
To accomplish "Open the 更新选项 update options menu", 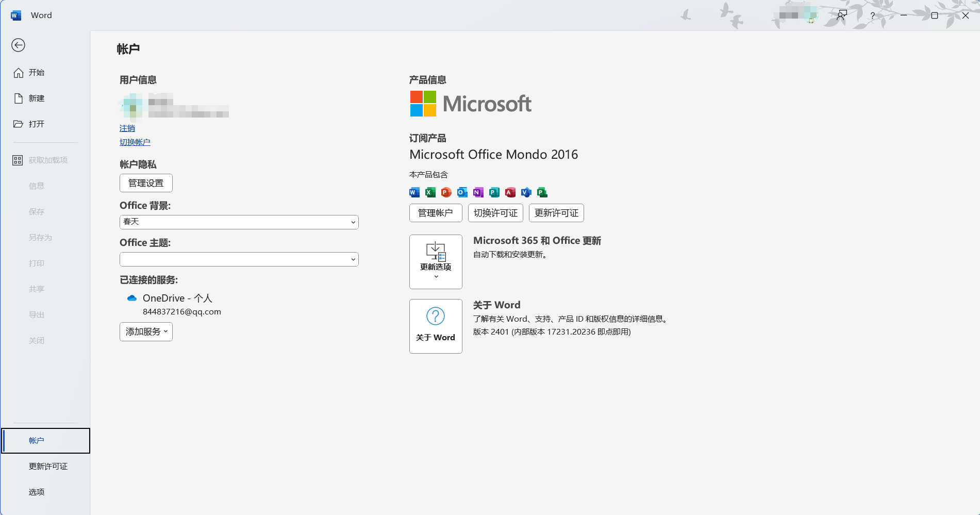I will pyautogui.click(x=436, y=262).
